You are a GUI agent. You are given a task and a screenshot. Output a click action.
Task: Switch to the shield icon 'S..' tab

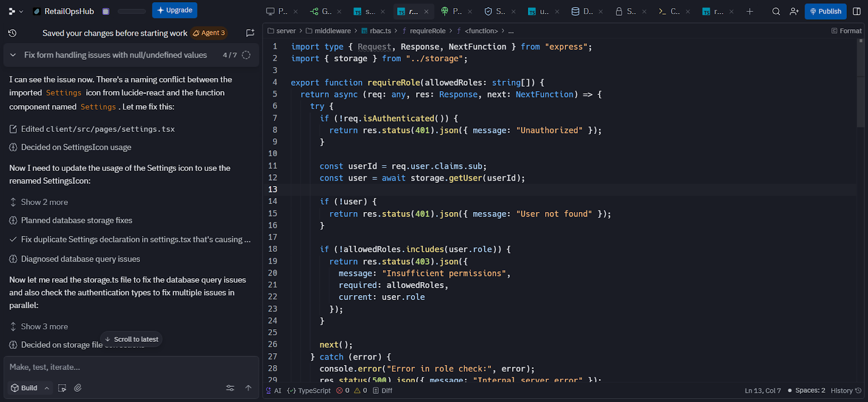pyautogui.click(x=494, y=11)
